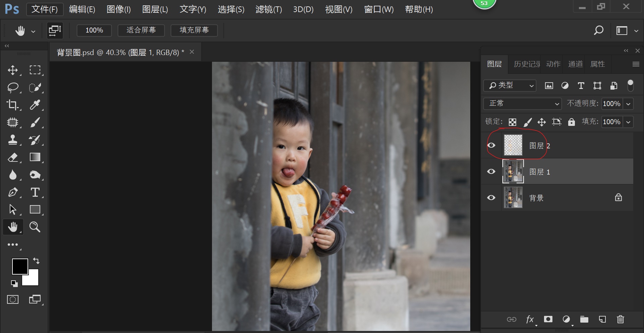Select the Crop tool
This screenshot has width=644, height=333.
(x=13, y=105)
